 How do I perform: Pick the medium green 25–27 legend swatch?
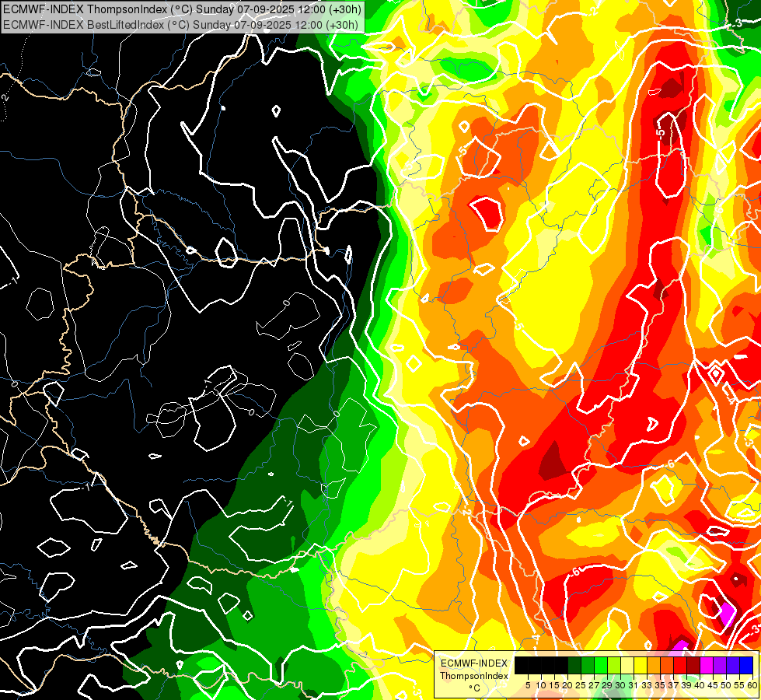click(587, 665)
